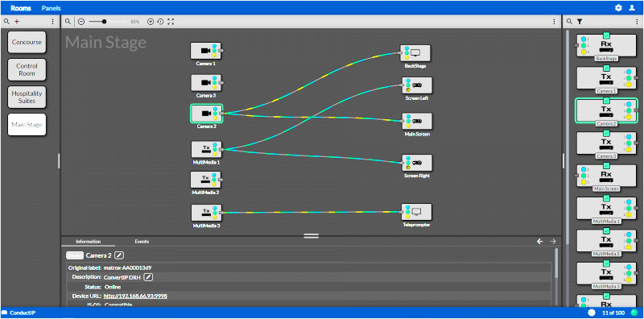Select the Screen Right projector node
Image resolution: width=644 pixels, height=319 pixels.
(417, 163)
